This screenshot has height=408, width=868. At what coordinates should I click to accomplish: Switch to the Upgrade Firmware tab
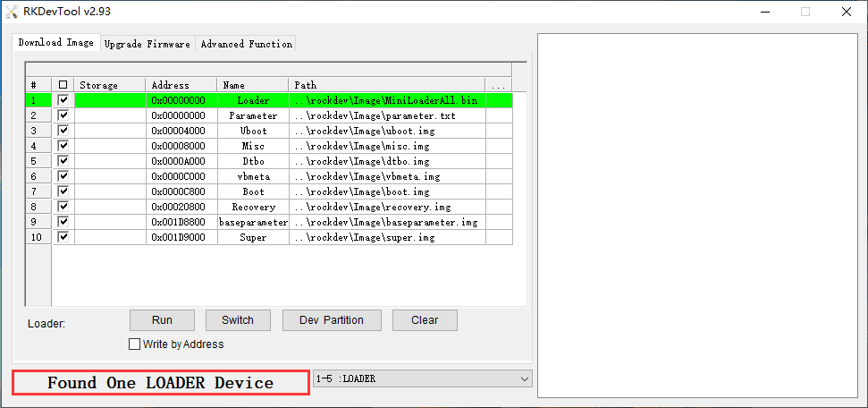pos(147,44)
